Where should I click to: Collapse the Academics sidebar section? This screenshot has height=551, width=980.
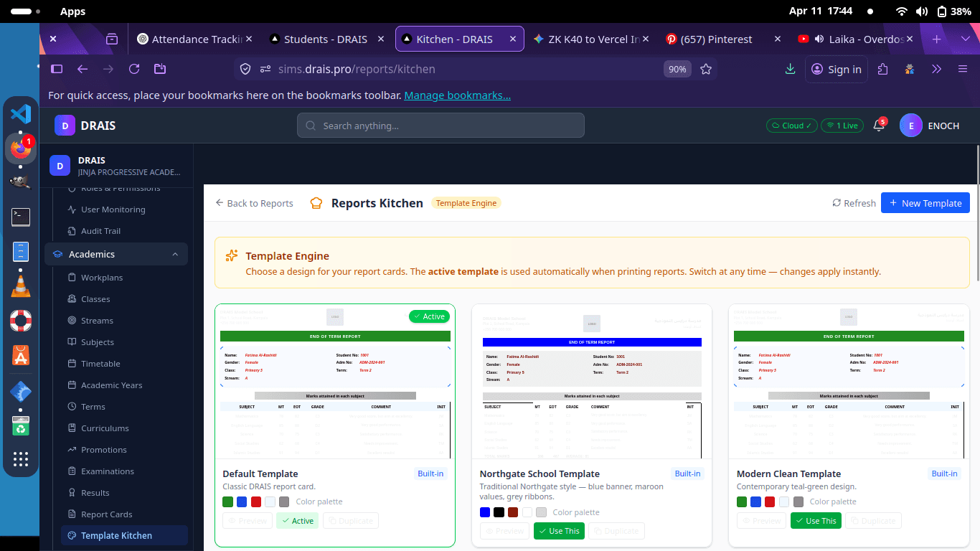175,254
